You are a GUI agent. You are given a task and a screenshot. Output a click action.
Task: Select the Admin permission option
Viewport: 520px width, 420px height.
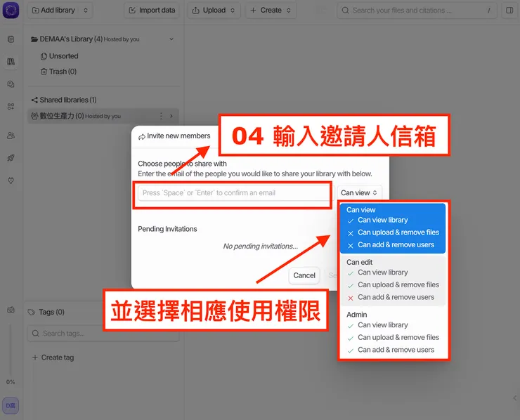click(x=393, y=333)
